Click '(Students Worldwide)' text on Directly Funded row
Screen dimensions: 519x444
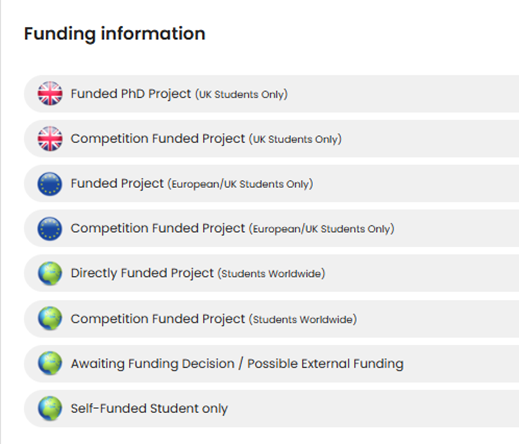pyautogui.click(x=271, y=274)
